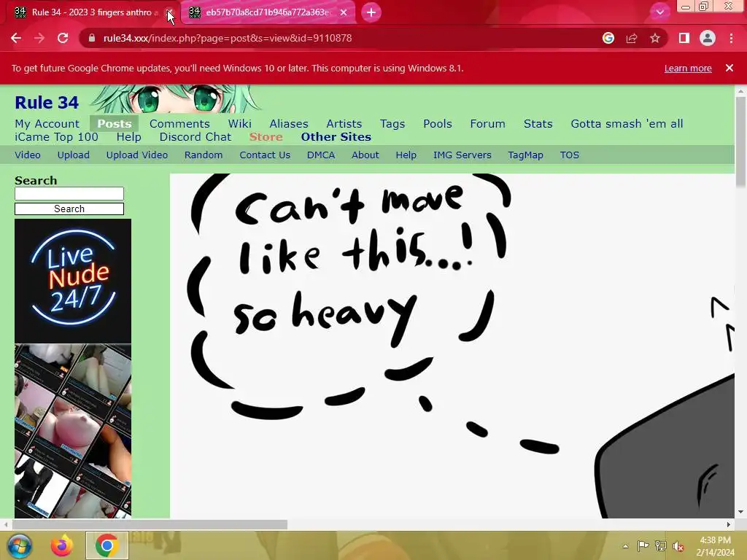The width and height of the screenshot is (747, 560).
Task: Open the Chrome three-dot menu
Action: coord(731,38)
